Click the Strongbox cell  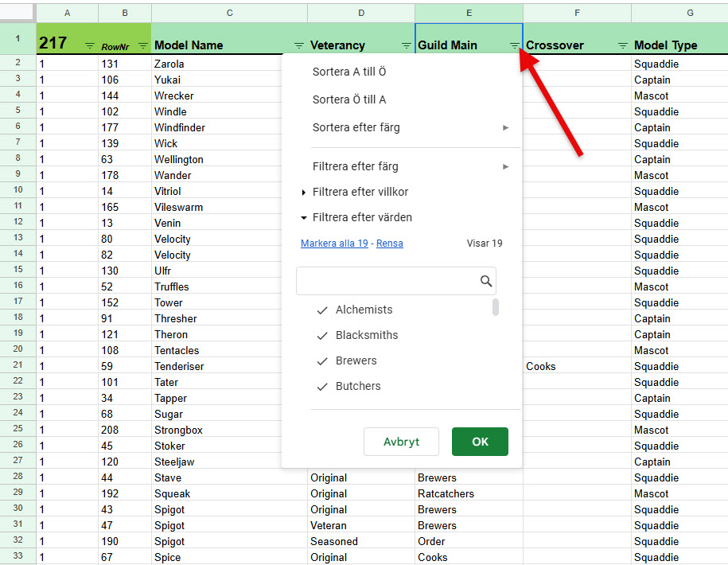pos(217,430)
